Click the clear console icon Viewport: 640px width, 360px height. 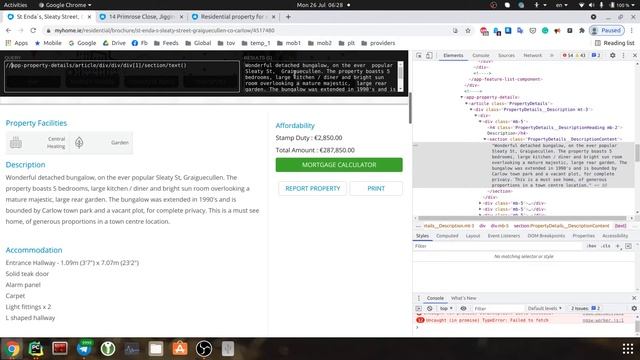click(429, 309)
